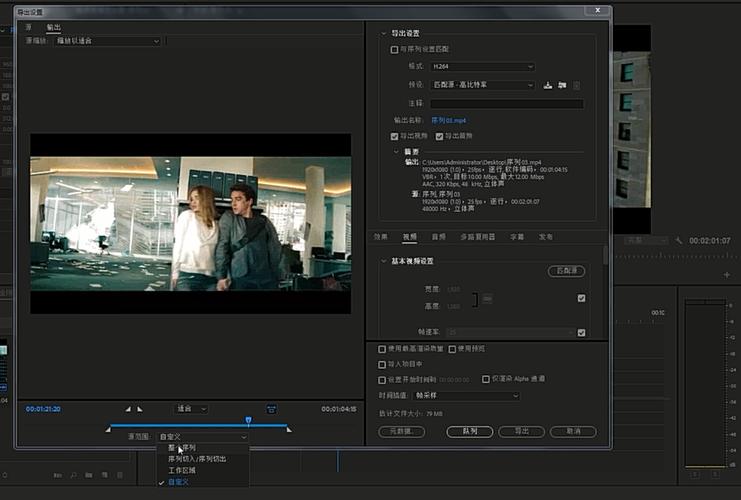Click the 导出 export button
Screen dimensions: 741x500
pos(522,431)
